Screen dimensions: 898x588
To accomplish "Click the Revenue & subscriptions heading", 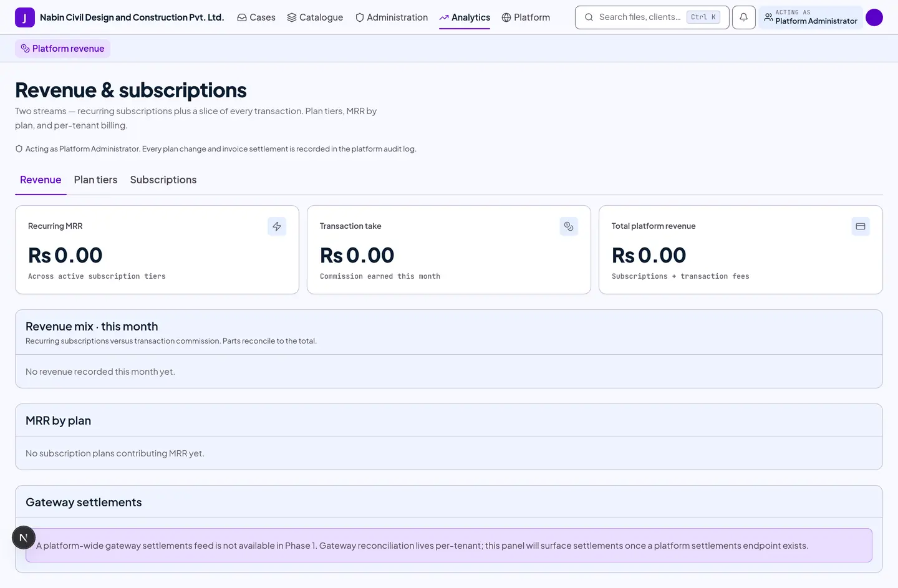I will 131,90.
